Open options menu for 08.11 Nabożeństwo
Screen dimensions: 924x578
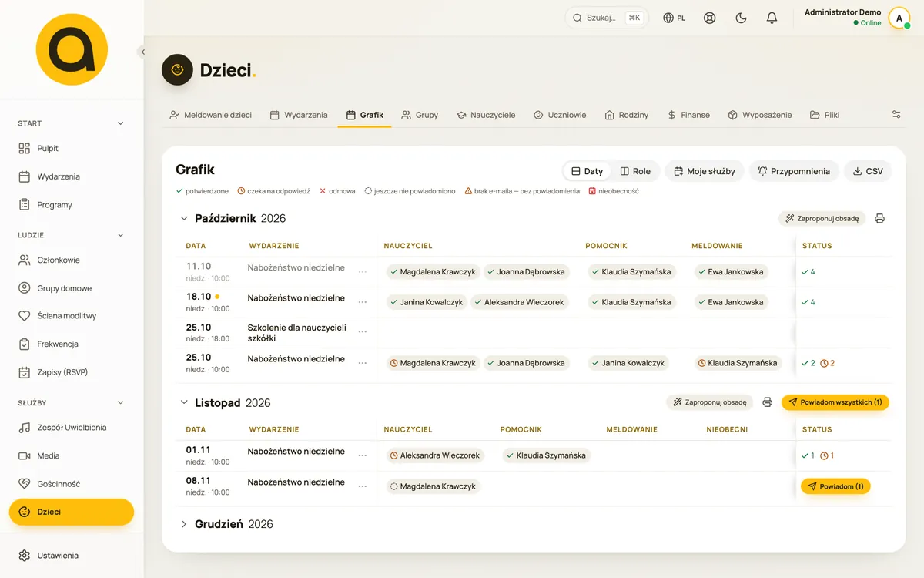point(363,486)
